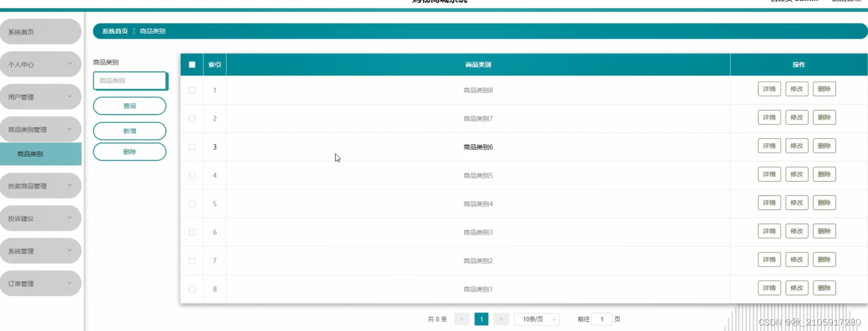
Task: Click 修改 for 商品类别2
Action: [797, 260]
